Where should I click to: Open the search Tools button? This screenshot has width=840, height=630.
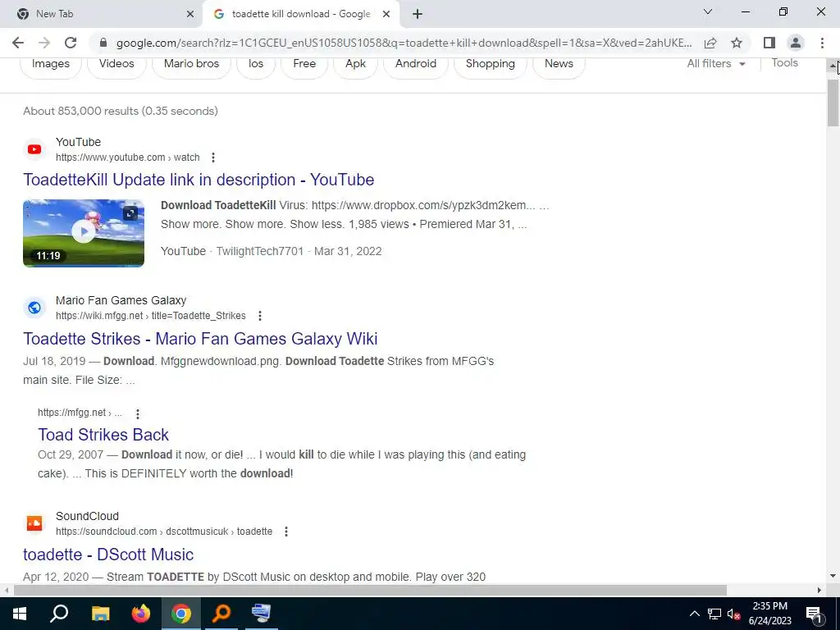coord(785,63)
